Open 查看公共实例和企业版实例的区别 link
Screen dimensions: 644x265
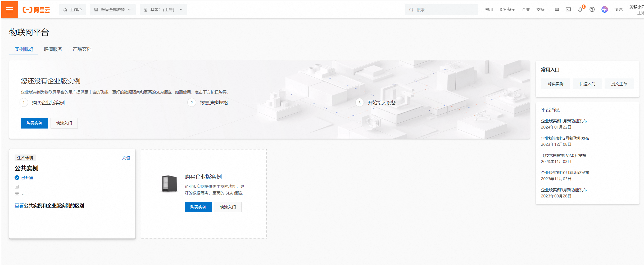49,205
